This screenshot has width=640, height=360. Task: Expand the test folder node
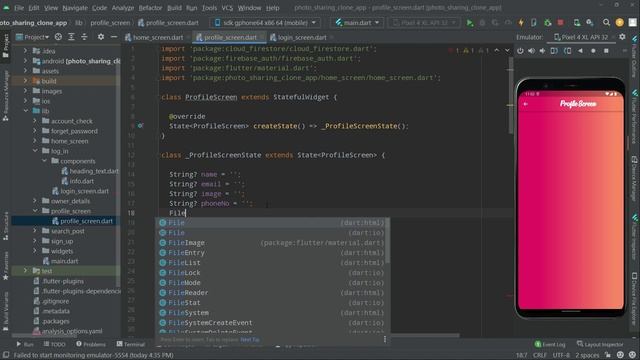(25, 271)
